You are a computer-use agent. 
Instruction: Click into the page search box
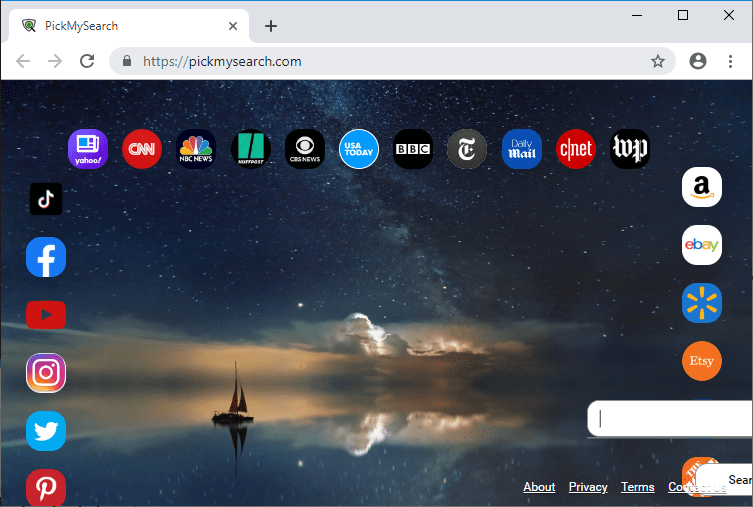670,419
